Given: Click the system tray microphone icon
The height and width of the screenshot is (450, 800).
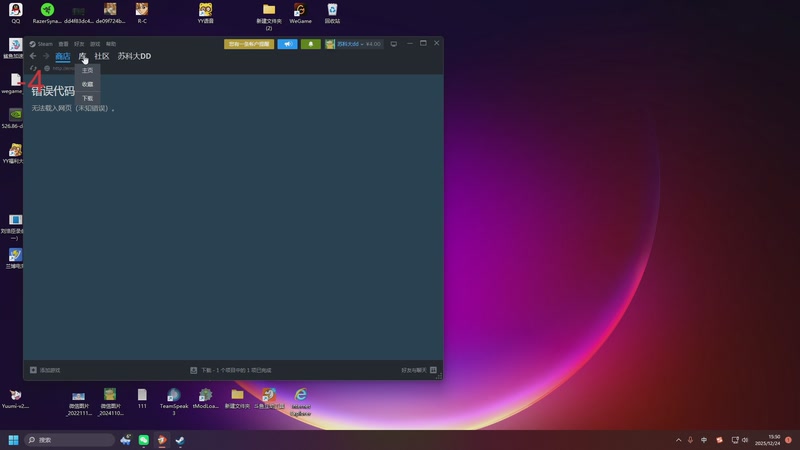Looking at the screenshot, I should click(x=690, y=440).
